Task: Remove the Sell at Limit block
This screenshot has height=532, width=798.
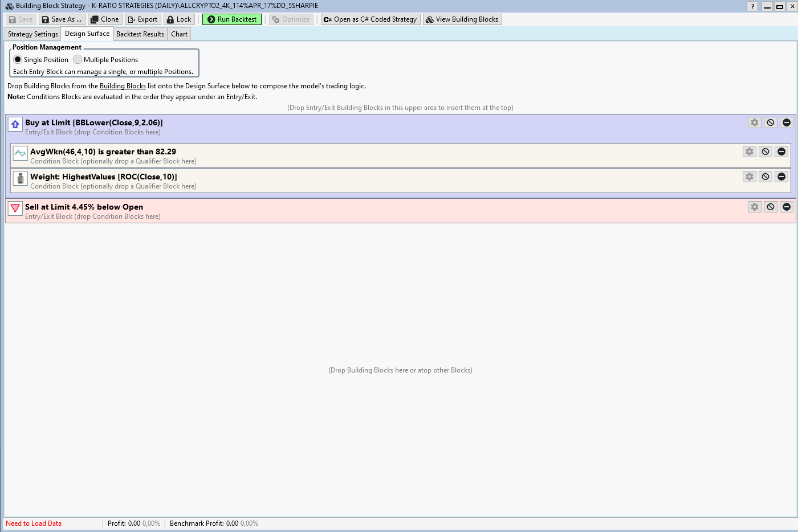Action: (x=786, y=207)
